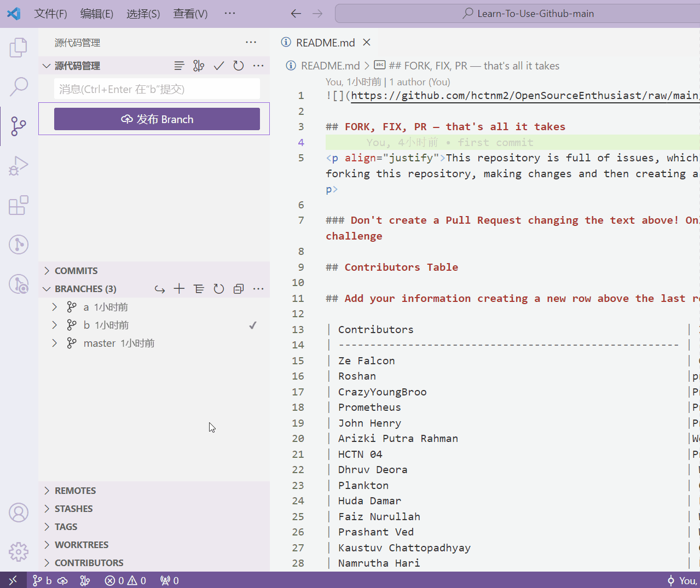This screenshot has width=700, height=588.
Task: Open Run and Debug view
Action: (x=19, y=166)
